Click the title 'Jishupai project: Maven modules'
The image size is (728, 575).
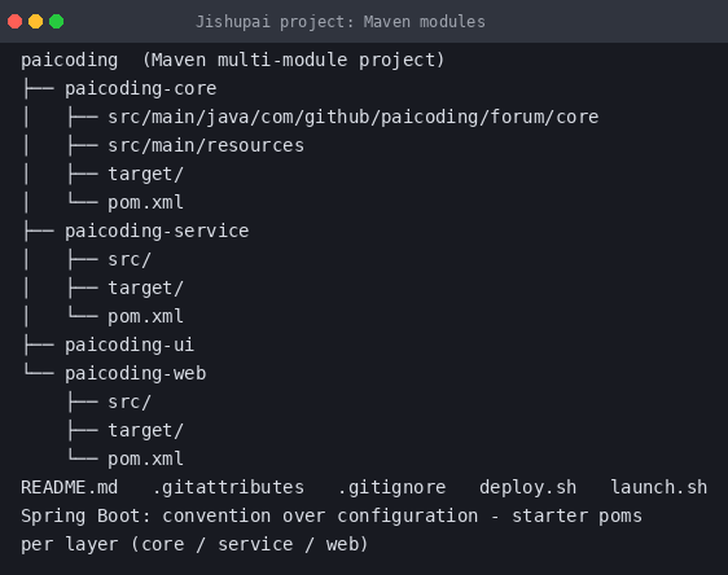pos(340,22)
